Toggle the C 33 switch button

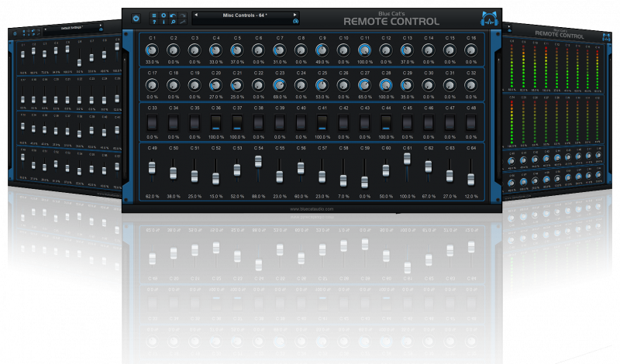coord(152,122)
